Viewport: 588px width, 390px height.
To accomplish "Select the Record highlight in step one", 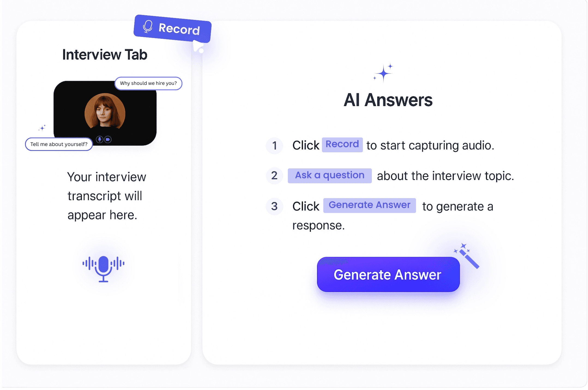I will coord(342,144).
